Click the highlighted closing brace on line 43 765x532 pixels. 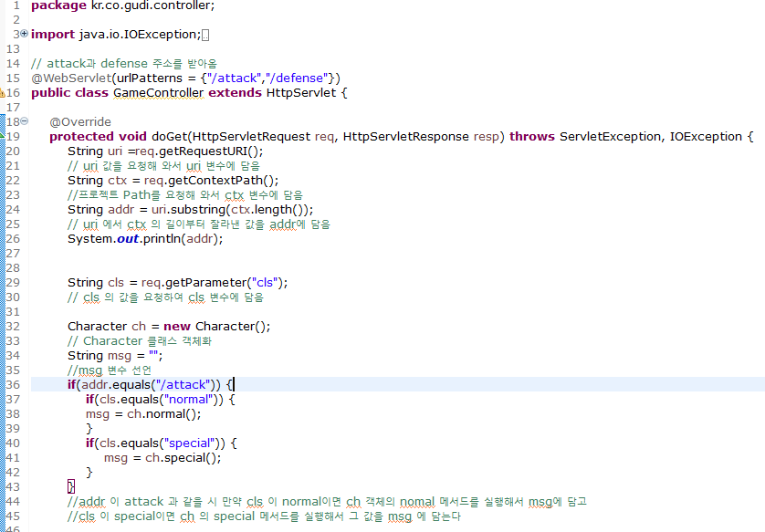71,486
